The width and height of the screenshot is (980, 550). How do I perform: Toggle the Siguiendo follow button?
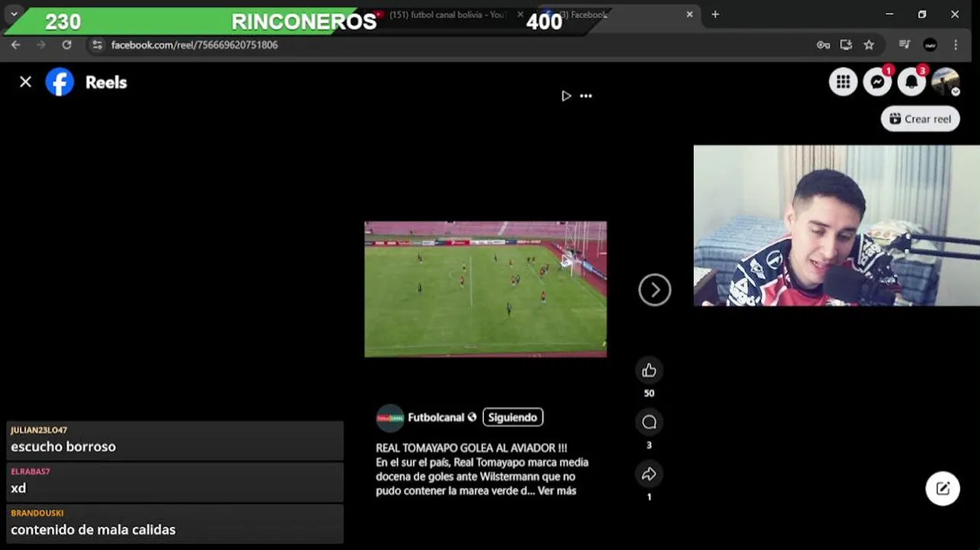513,417
